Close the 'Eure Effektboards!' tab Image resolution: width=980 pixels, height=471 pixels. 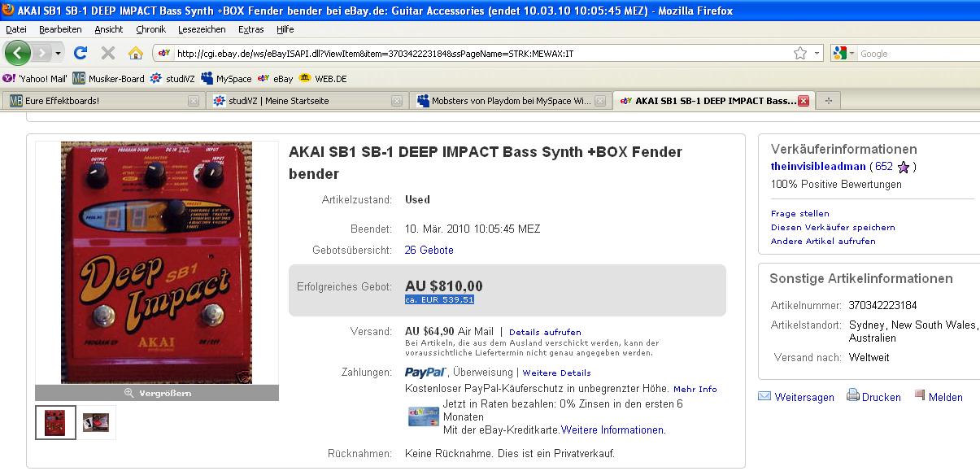(x=194, y=101)
